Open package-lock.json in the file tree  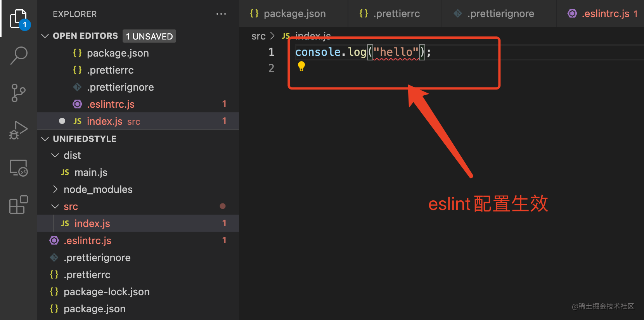pyautogui.click(x=138, y=292)
